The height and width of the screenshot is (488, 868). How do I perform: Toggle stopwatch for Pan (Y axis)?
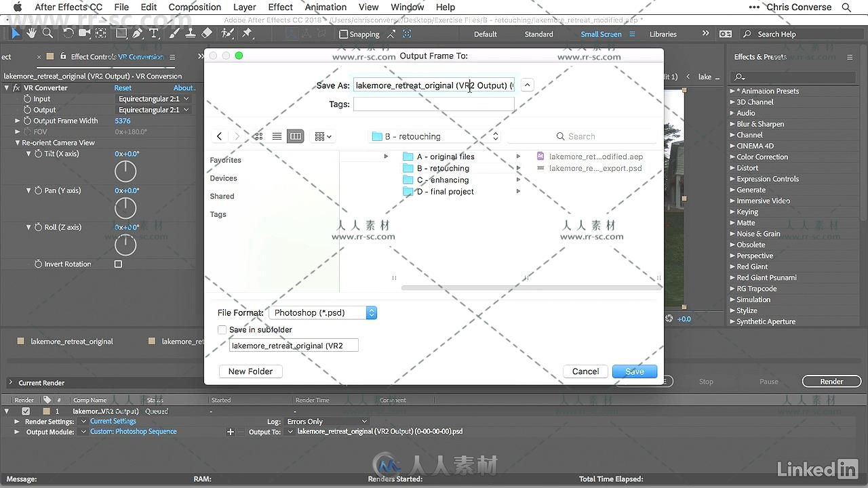39,190
